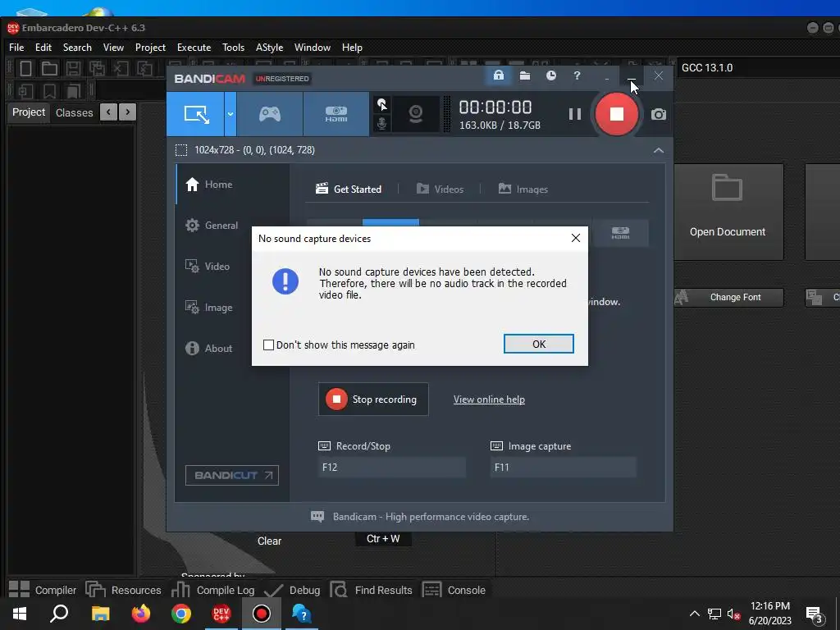The width and height of the screenshot is (840, 630).
Task: Click the Bandicut promo button
Action: click(232, 475)
